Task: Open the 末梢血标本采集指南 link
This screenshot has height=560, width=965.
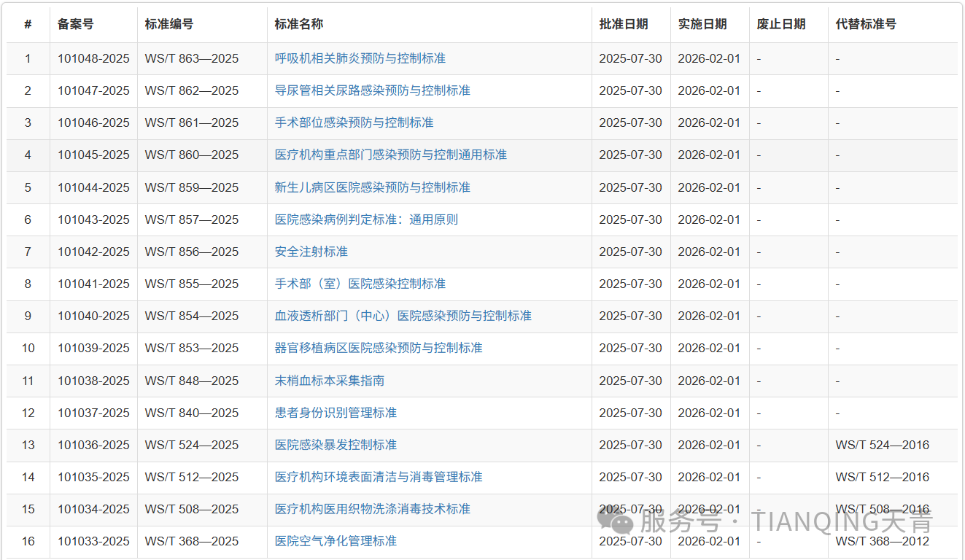Action: [325, 380]
